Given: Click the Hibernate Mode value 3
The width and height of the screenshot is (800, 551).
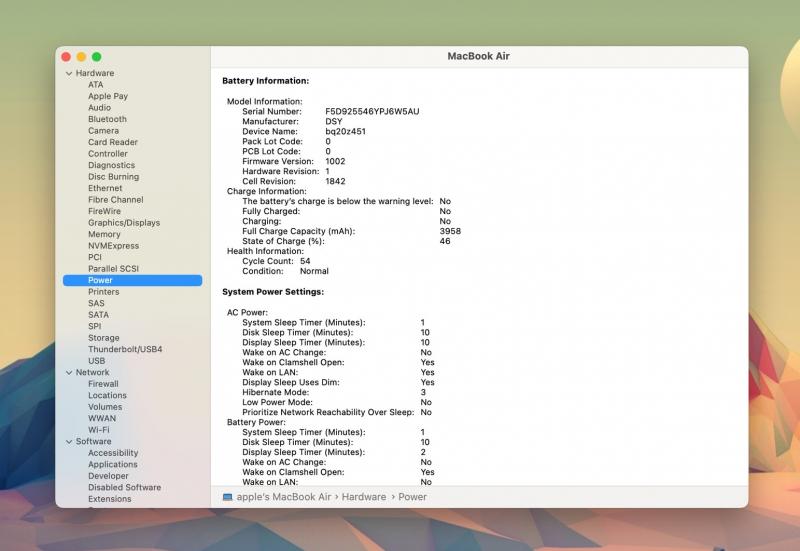Looking at the screenshot, I should 423,392.
